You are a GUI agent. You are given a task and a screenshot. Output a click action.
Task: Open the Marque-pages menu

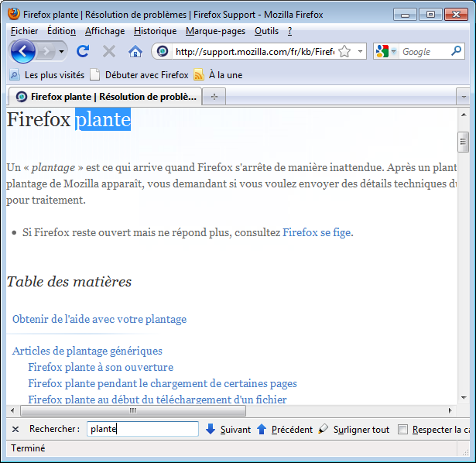click(215, 31)
